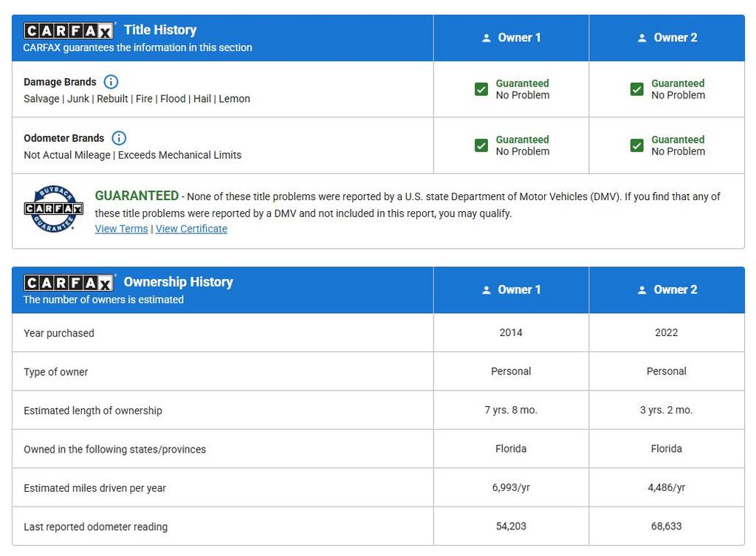
Task: Click Owner 1 person icon in Ownership History
Action: tap(486, 290)
